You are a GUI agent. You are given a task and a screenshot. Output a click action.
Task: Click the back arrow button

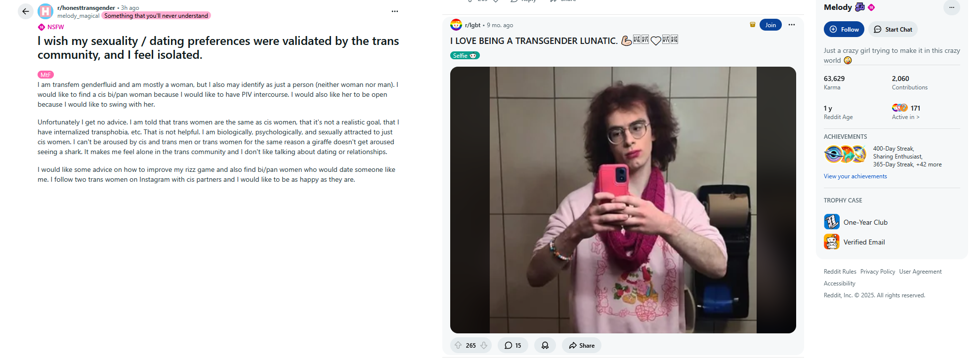pos(26,11)
